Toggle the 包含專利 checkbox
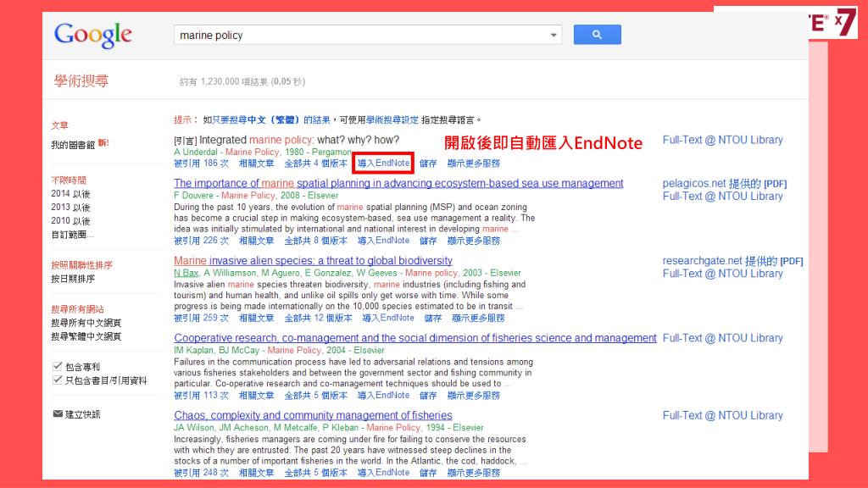868x488 pixels. 57,366
